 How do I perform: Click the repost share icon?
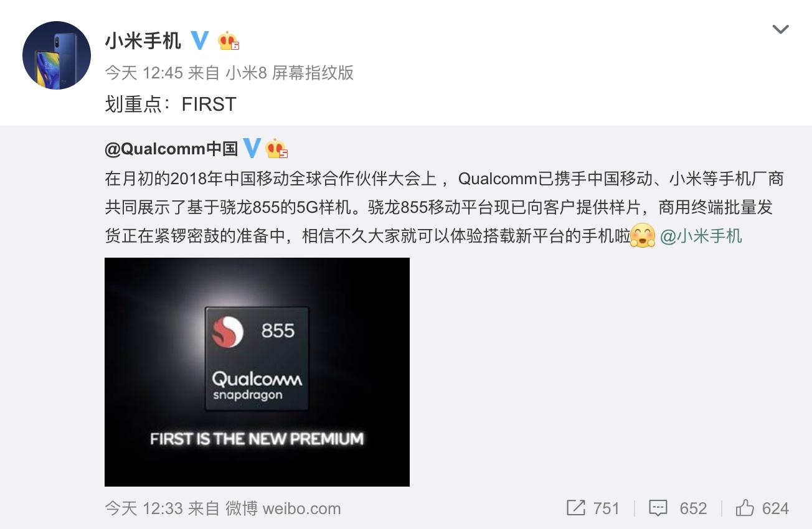coord(576,508)
